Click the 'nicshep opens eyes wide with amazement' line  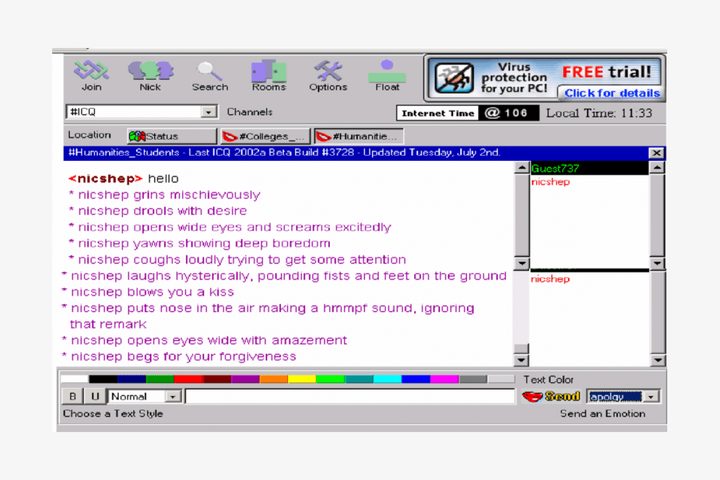tap(205, 340)
